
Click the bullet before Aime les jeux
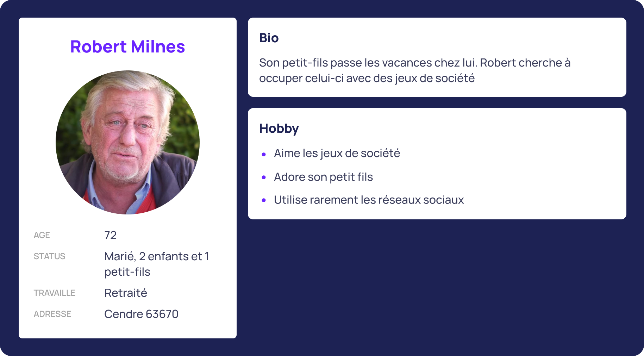(x=264, y=154)
